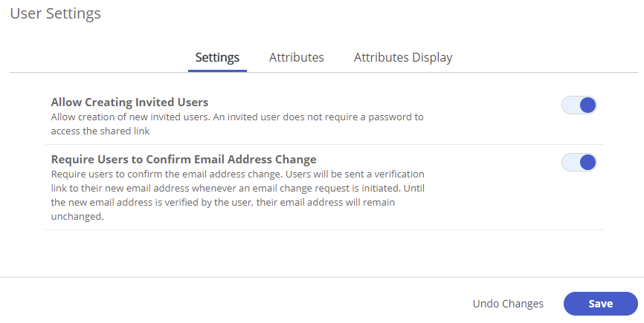
Task: Disable the Allow Creating Invited Users toggle
Action: (x=579, y=105)
